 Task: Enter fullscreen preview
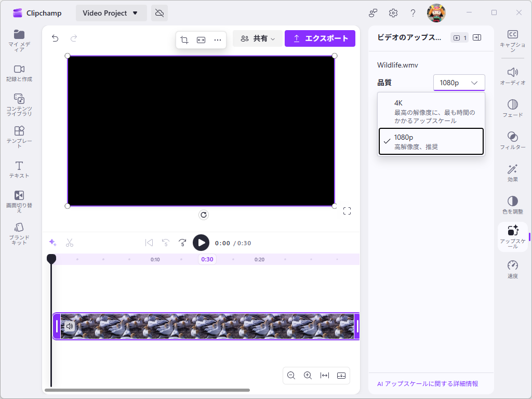[x=347, y=211]
